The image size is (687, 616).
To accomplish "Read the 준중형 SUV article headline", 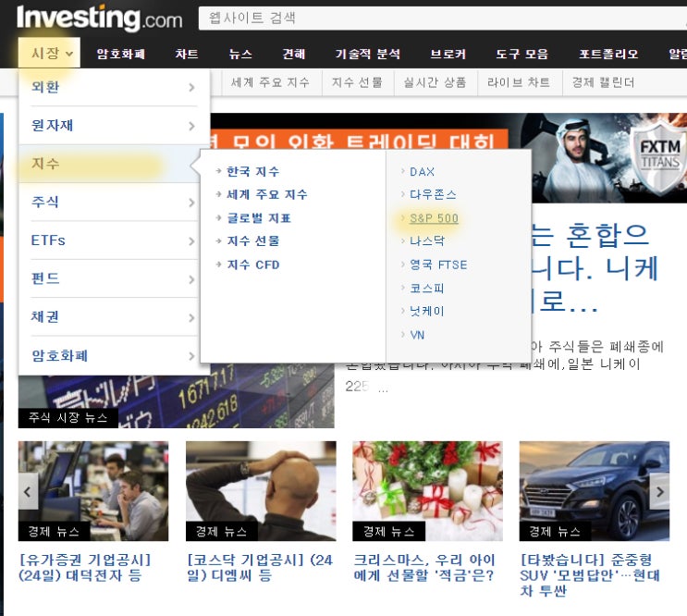I will pos(590,574).
